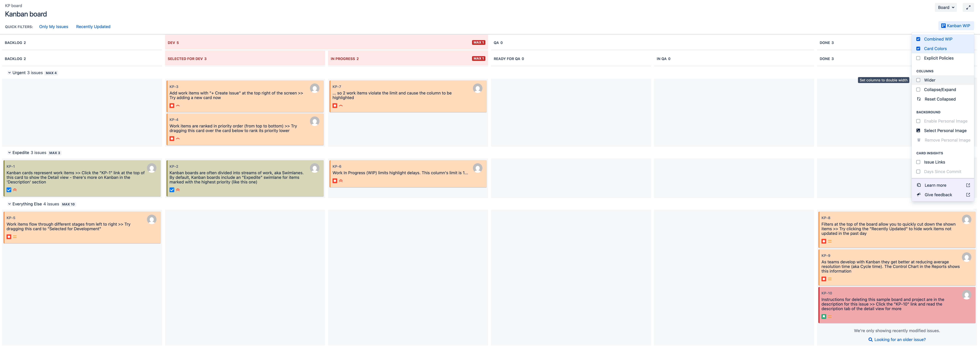This screenshot has height=355, width=980.
Task: Click the bug type icon on KP-7
Action: (335, 106)
